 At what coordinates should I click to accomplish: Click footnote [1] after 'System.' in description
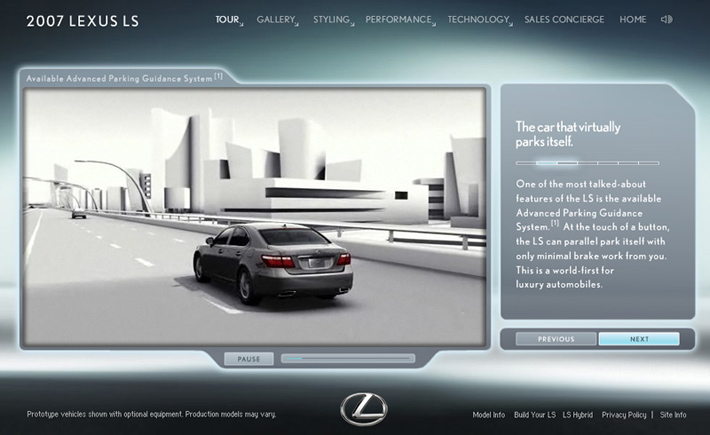pos(555,223)
